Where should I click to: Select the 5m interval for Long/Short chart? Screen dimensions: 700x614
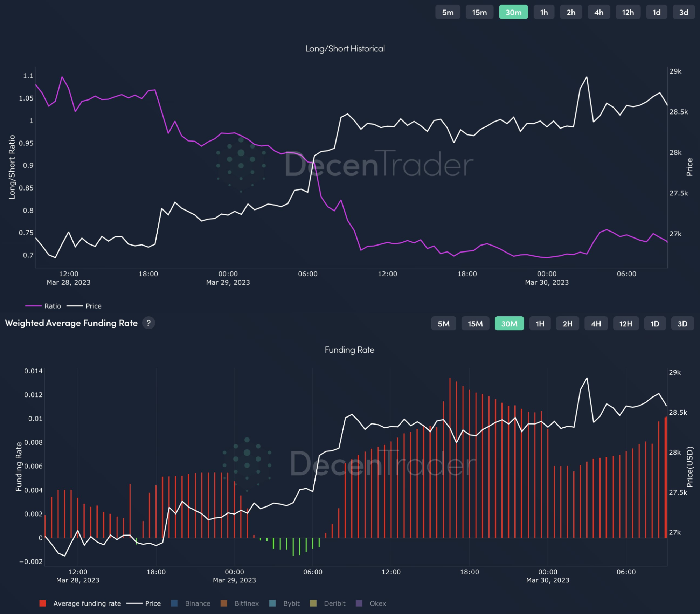click(x=448, y=12)
